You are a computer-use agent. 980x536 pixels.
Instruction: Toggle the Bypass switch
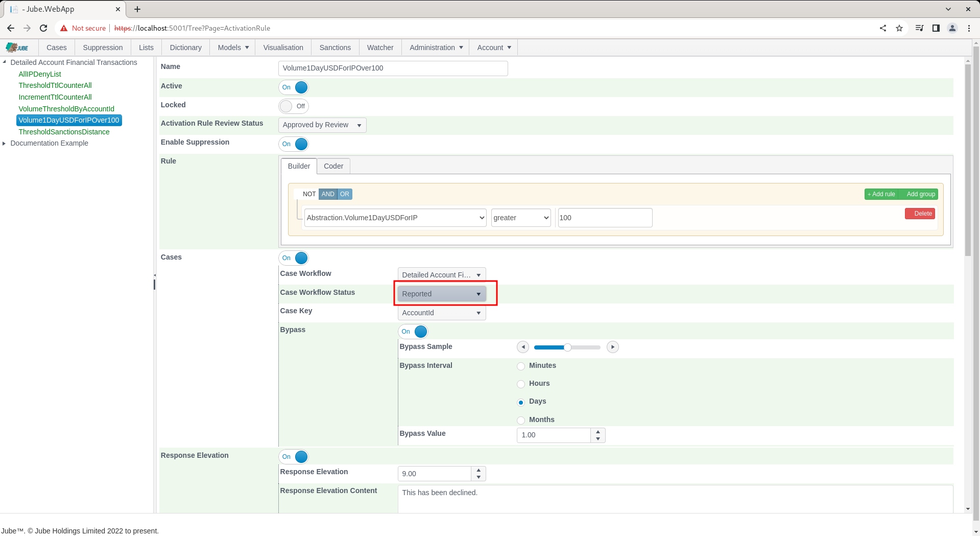pyautogui.click(x=413, y=332)
